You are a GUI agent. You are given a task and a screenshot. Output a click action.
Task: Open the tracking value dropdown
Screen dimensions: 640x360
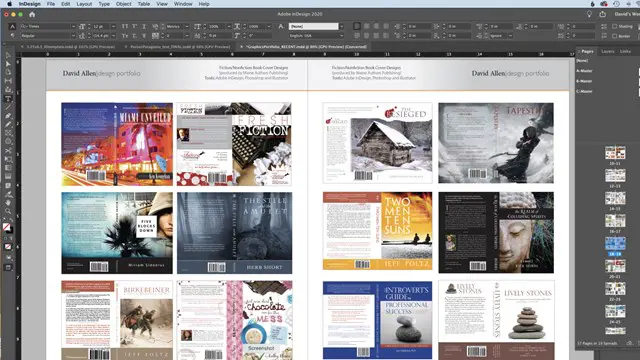187,36
